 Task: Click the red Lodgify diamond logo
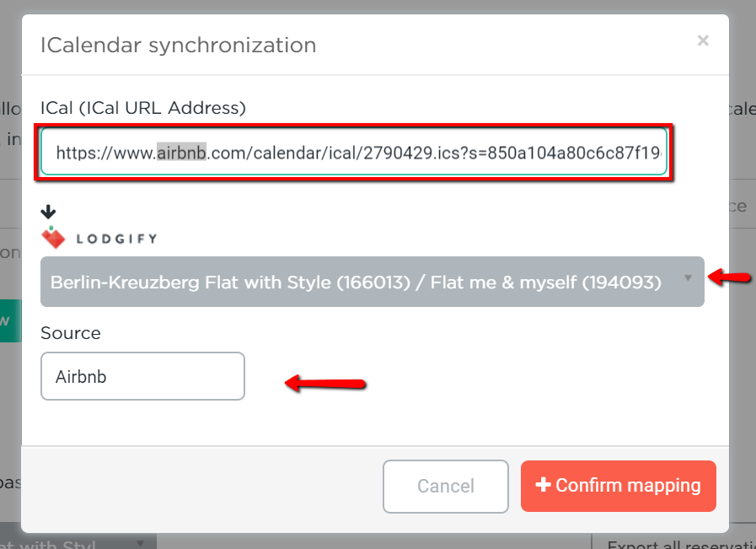click(x=53, y=237)
